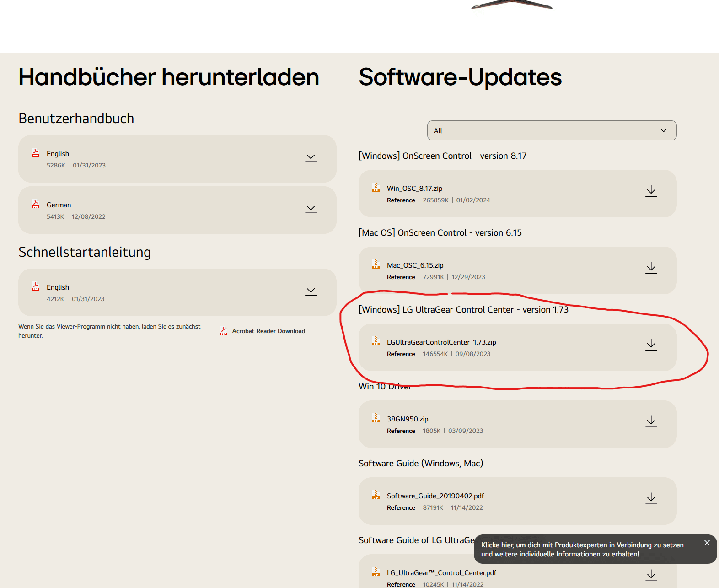
Task: Download the German user manual
Action: (311, 207)
